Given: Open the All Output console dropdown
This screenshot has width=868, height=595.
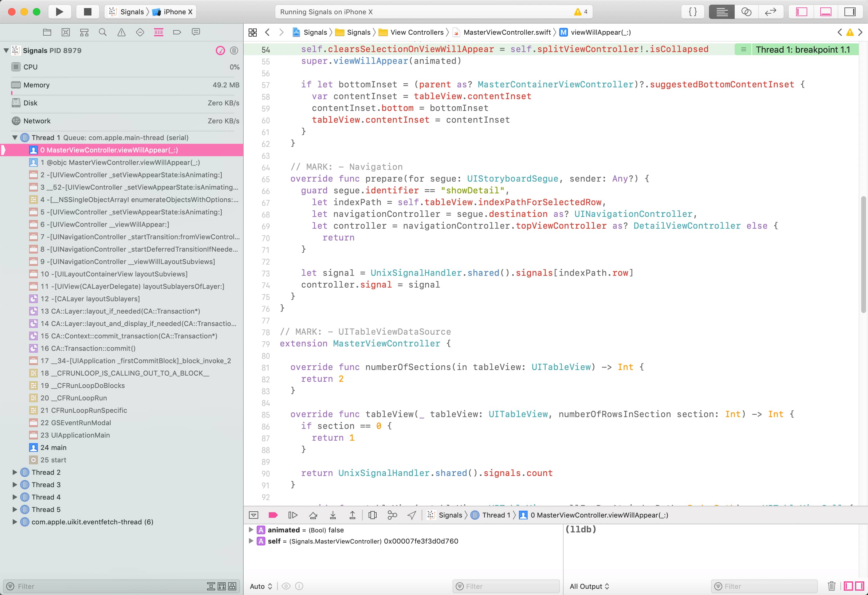Looking at the screenshot, I should click(589, 586).
